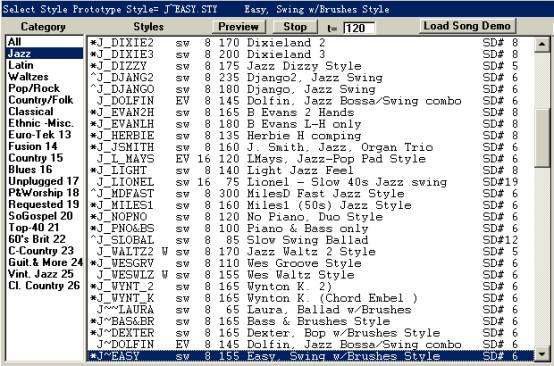Pick the Blues 16 category
The image size is (554, 366).
click(45, 170)
